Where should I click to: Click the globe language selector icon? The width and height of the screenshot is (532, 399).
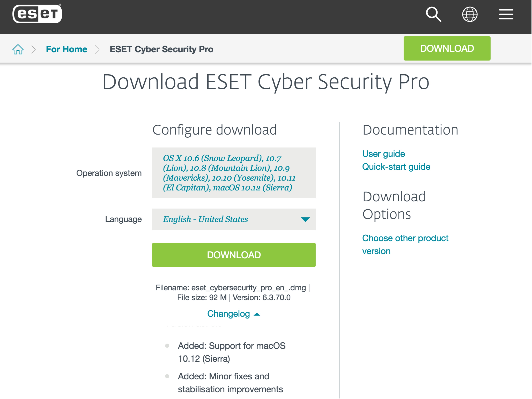tap(470, 14)
